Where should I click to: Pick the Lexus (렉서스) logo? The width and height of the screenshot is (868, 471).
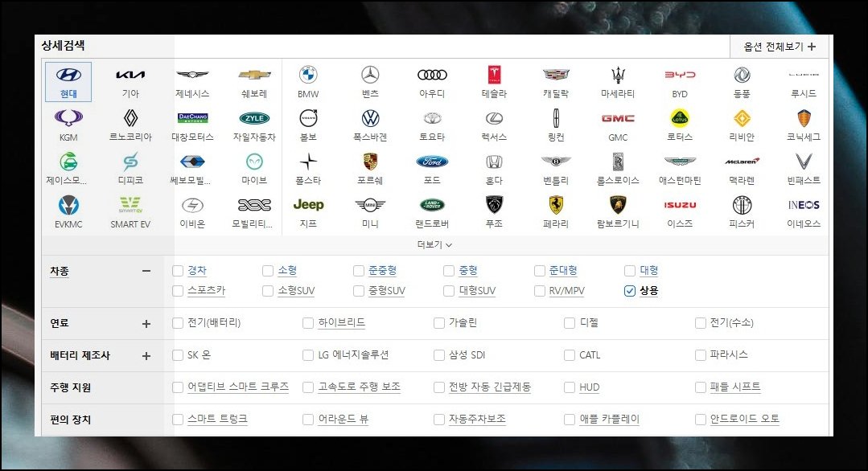click(x=495, y=117)
